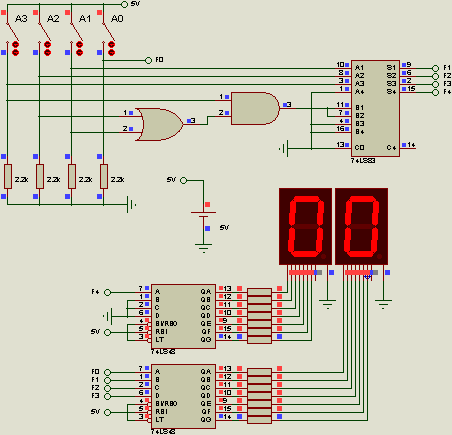Click the 5V terminal at the upper 74LS48
Viewport: 452px width, 435px height.
point(107,332)
